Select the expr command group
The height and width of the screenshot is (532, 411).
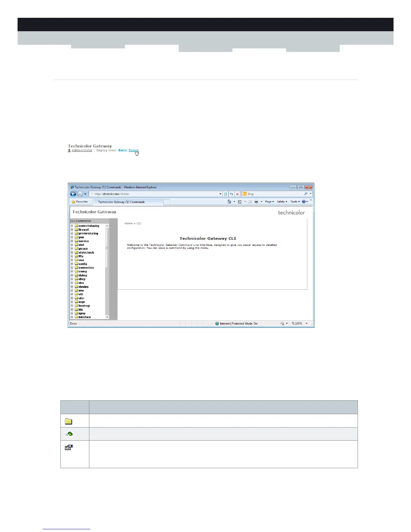tap(82, 302)
